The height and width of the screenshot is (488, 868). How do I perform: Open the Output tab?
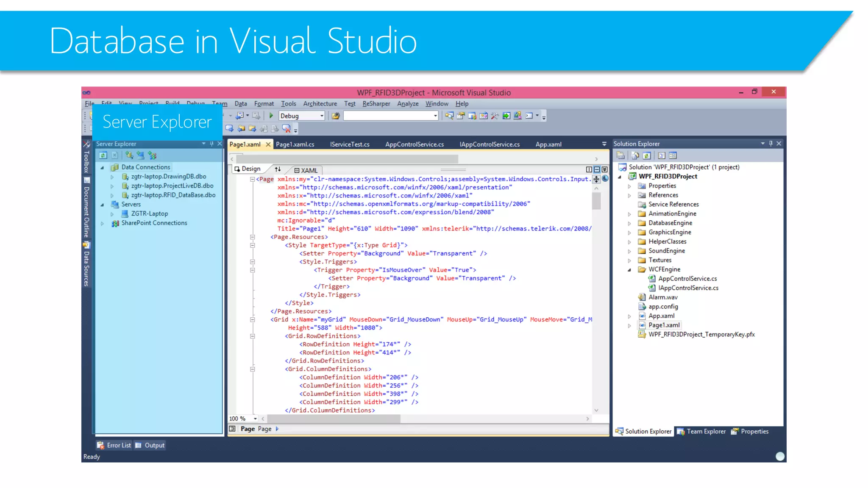point(150,445)
